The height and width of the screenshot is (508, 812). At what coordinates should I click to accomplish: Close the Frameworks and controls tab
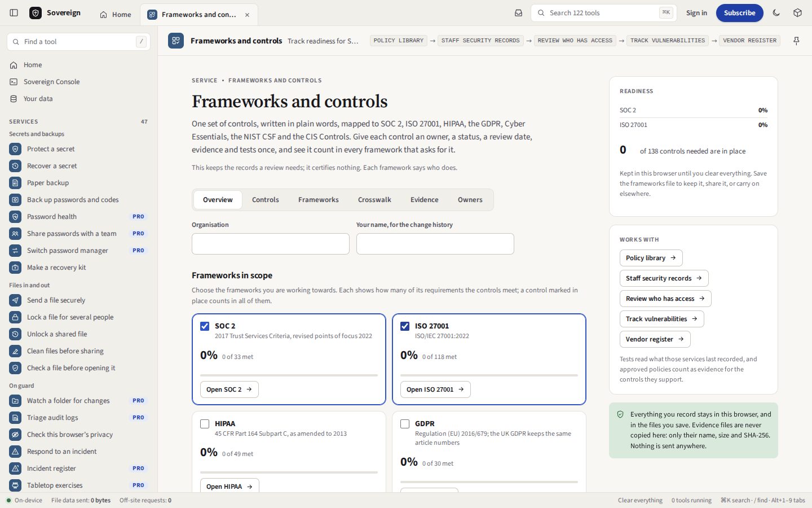[x=247, y=15]
